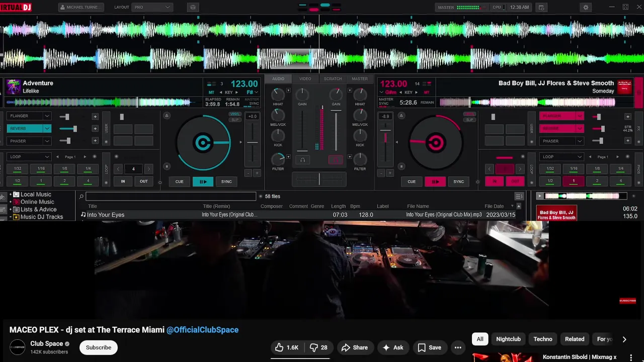
Task: Open left deck LOOP pads dropdown
Action: 29,157
